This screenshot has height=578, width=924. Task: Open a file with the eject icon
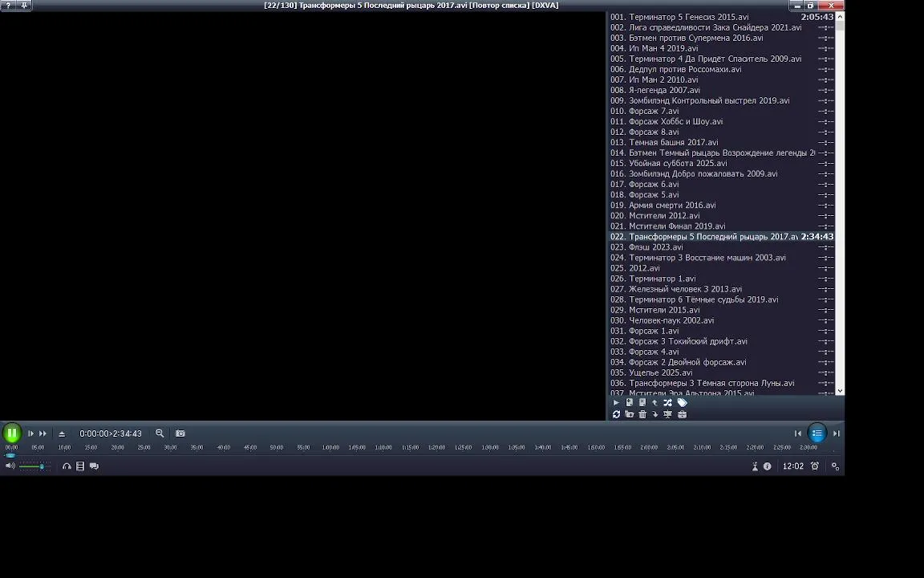tap(62, 433)
